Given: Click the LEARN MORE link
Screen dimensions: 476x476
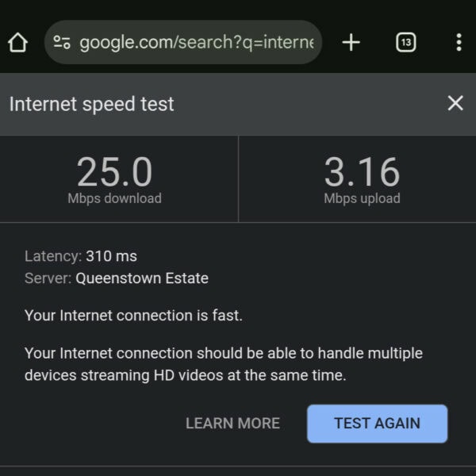Looking at the screenshot, I should coord(232,424).
